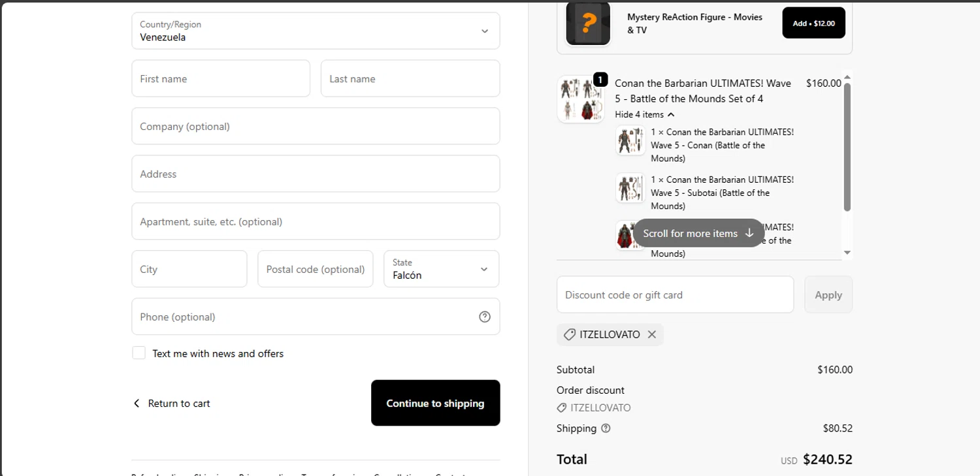
Task: Open the State dropdown showing Falcón
Action: pyautogui.click(x=442, y=269)
